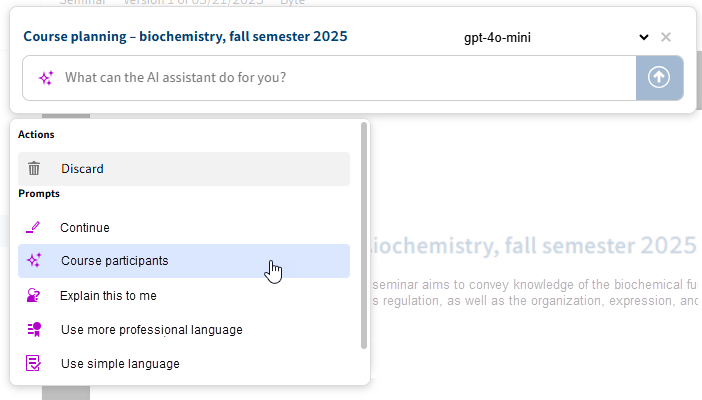This screenshot has height=400, width=702.
Task: Click the trash can icon beside Discard
Action: tap(34, 169)
